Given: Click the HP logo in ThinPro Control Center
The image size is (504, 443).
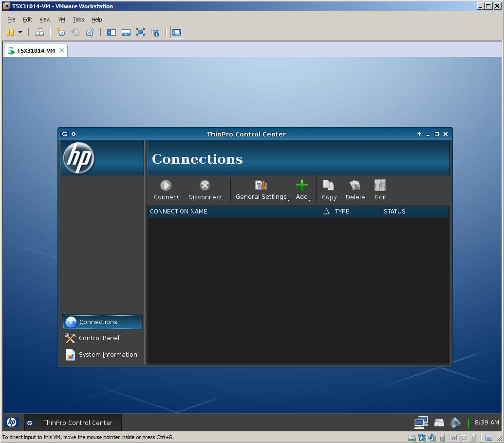Looking at the screenshot, I should [79, 158].
